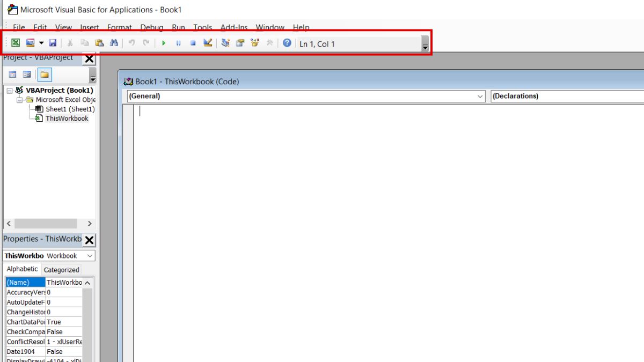Click inside the ThisWorkbook code editing area
This screenshot has height=362, width=644.
pos(389,233)
